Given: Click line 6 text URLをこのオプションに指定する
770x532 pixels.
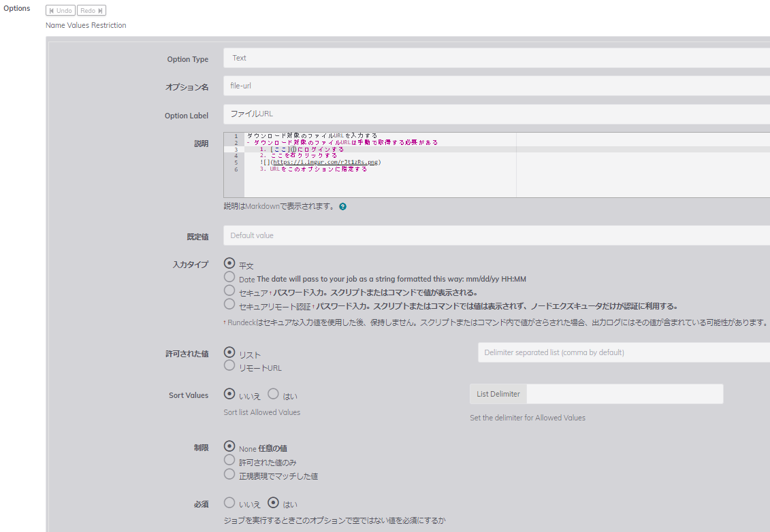Looking at the screenshot, I should click(x=318, y=169).
